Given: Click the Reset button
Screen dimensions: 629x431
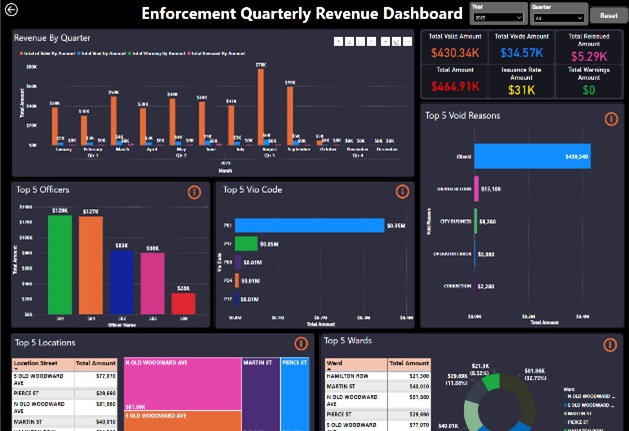Looking at the screenshot, I should (609, 16).
